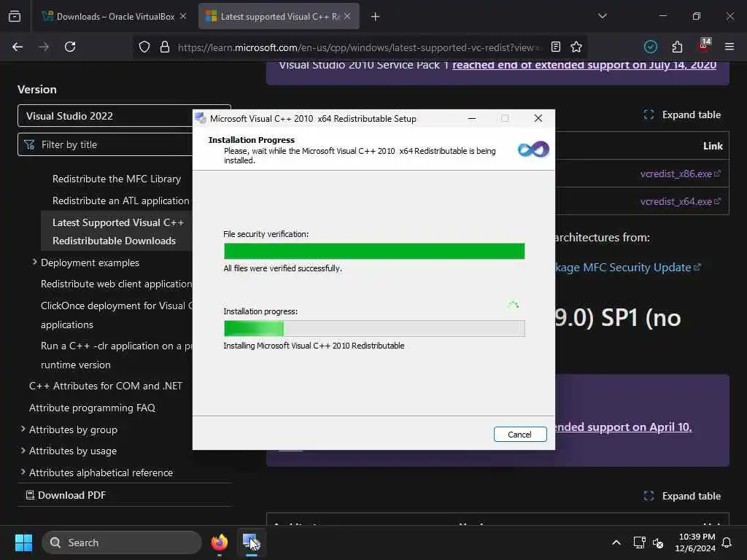Close the Visual C++ 2010 Setup dialog

click(538, 119)
